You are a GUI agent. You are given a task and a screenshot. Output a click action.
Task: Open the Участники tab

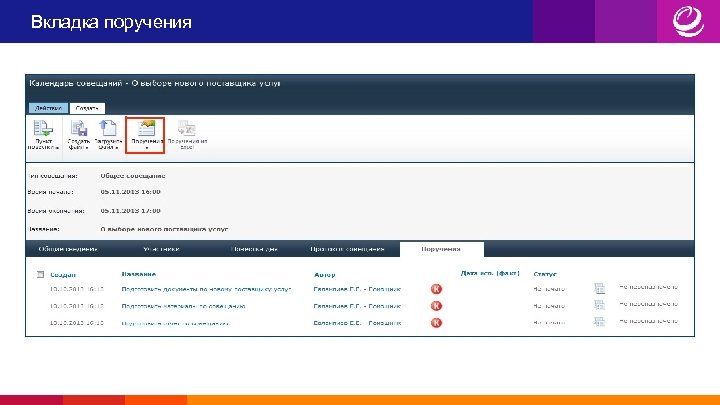[x=161, y=249]
